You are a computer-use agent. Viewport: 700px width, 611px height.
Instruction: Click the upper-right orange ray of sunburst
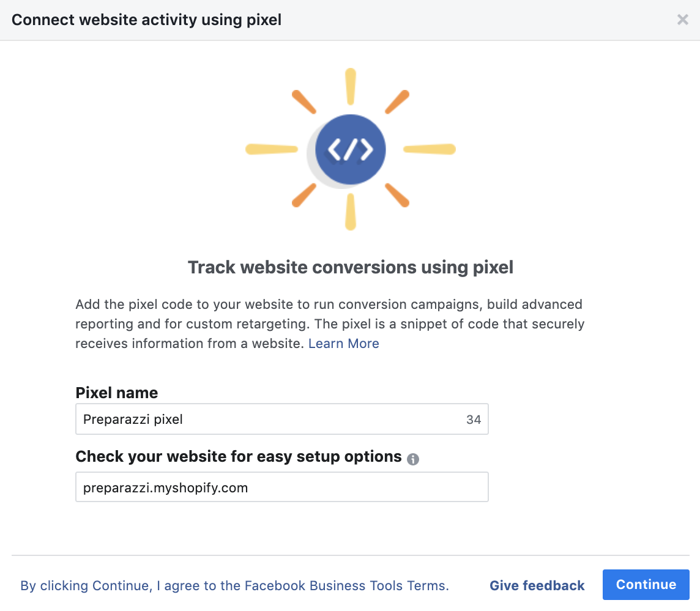point(397,102)
